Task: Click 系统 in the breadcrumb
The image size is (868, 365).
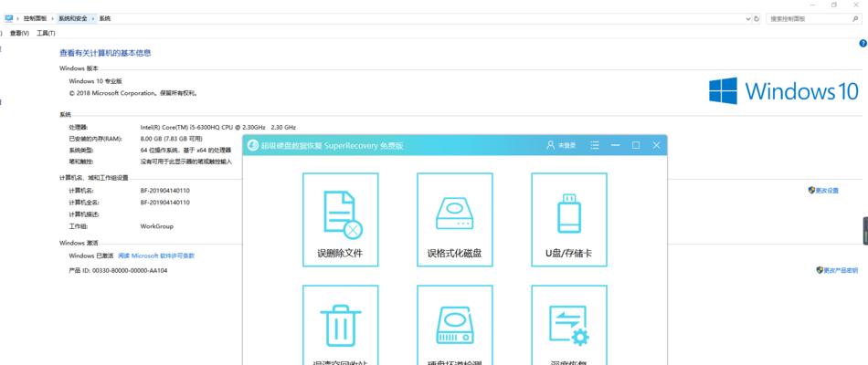Action: 105,19
